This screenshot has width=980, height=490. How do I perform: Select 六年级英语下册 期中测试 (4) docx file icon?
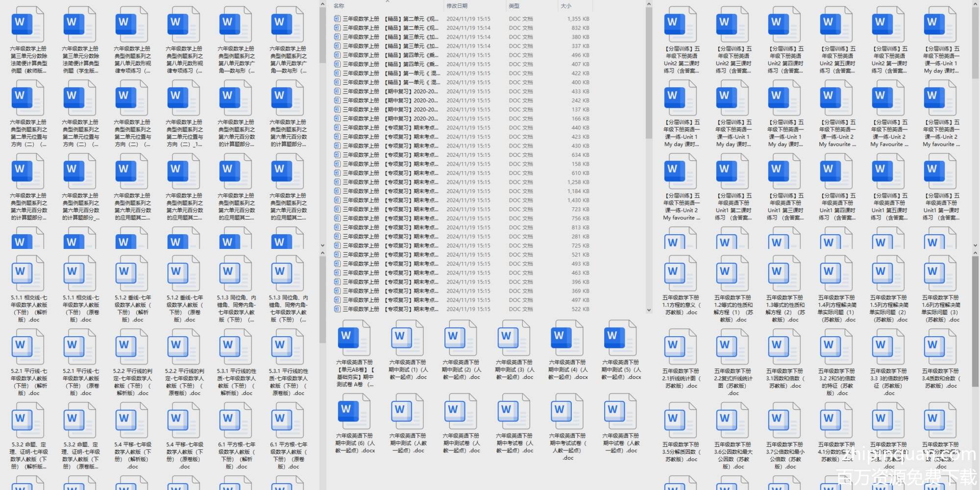click(x=567, y=338)
